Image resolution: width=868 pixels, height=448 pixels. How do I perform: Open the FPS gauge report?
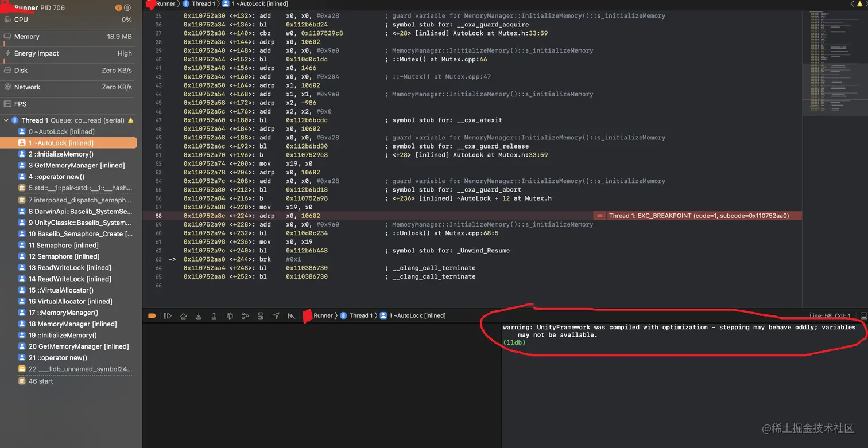coord(68,104)
